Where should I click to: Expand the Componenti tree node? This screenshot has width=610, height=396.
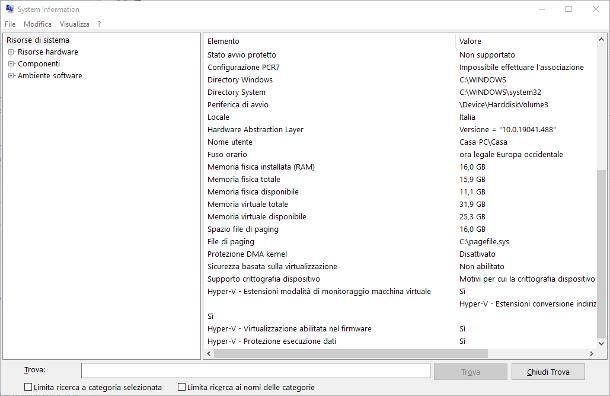11,64
